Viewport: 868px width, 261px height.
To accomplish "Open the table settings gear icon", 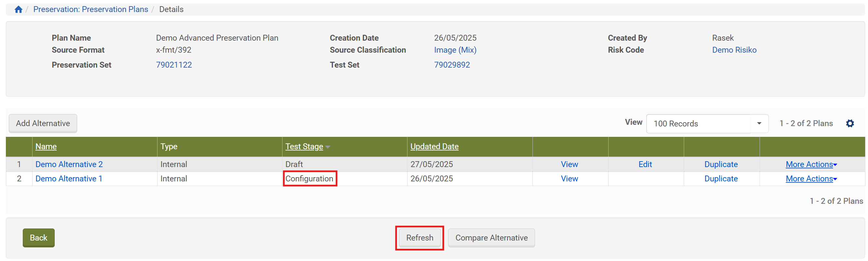I will [x=849, y=124].
